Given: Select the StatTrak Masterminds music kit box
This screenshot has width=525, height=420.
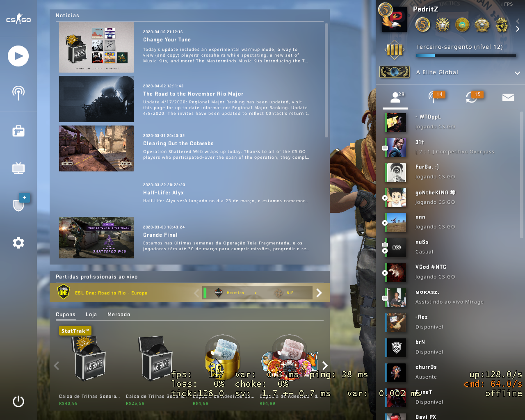Looking at the screenshot, I should 90,358.
